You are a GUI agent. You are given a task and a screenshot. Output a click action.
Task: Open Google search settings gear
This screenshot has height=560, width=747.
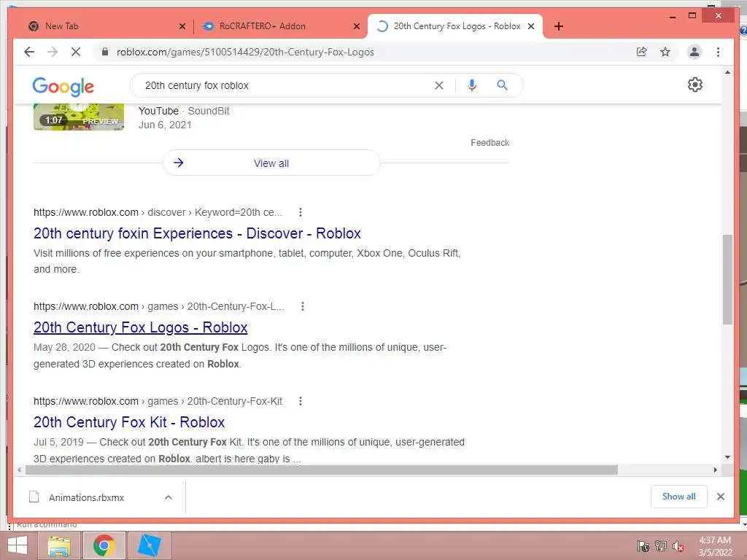pyautogui.click(x=695, y=85)
